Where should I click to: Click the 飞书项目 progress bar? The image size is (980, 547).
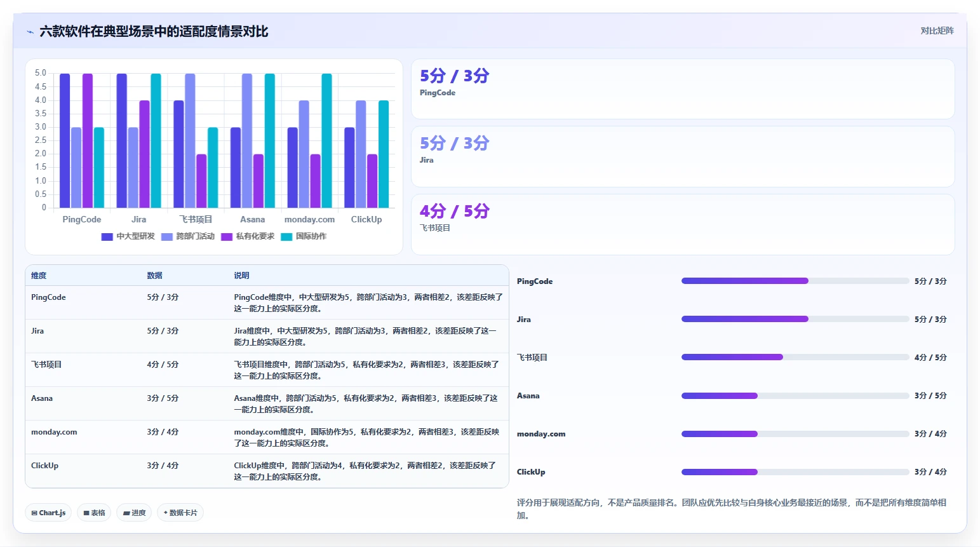pos(795,357)
